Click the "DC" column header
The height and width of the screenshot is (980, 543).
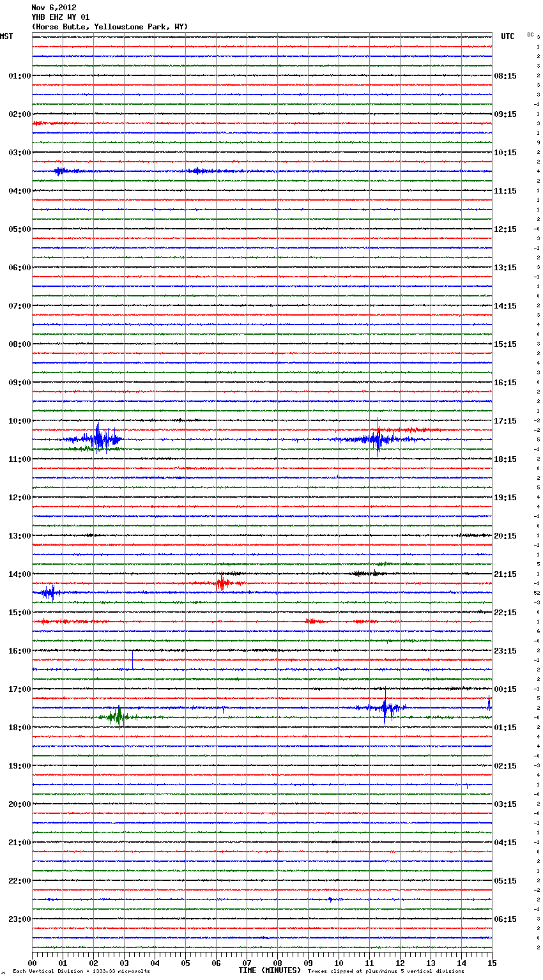pos(530,34)
